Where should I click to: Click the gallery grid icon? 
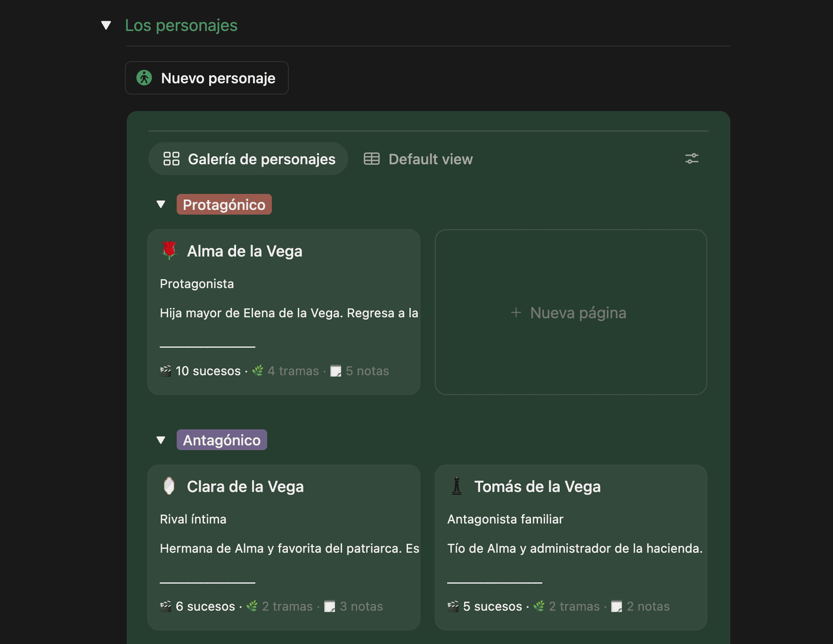point(171,159)
